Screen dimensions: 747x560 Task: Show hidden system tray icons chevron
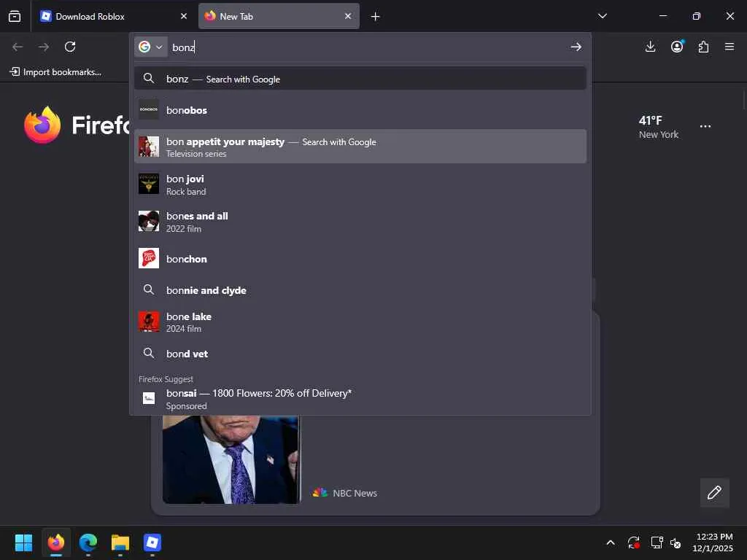pyautogui.click(x=611, y=542)
